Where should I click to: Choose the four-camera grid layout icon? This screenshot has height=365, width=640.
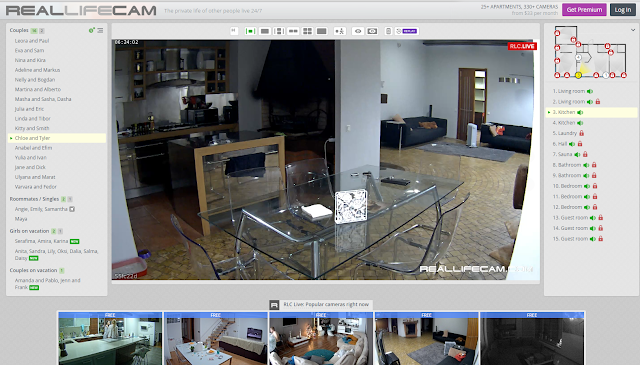(x=307, y=31)
